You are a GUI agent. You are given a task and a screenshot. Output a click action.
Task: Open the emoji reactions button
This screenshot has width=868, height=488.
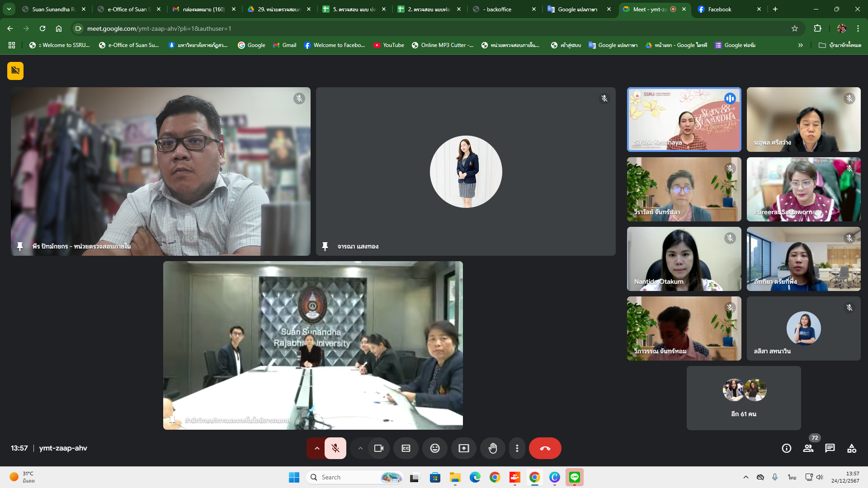[434, 448]
